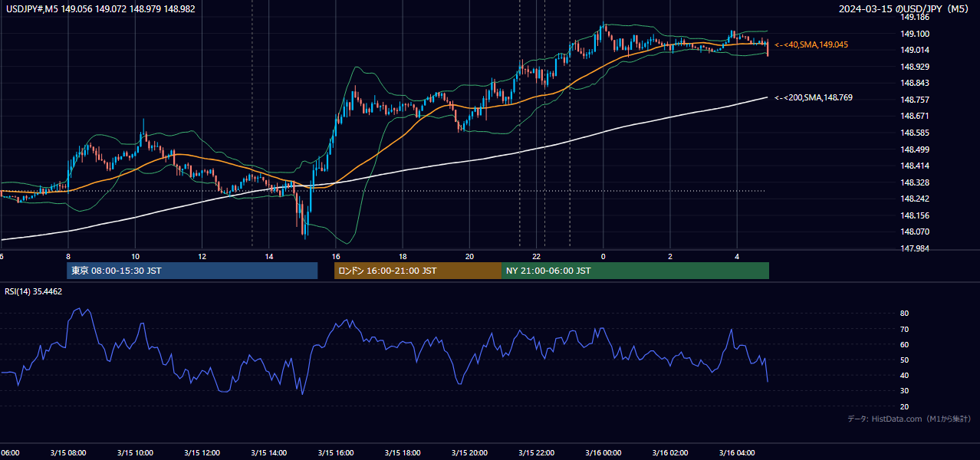Image resolution: width=980 pixels, height=460 pixels.
Task: Click the hour 18 tick on price chart
Action: coord(403,256)
